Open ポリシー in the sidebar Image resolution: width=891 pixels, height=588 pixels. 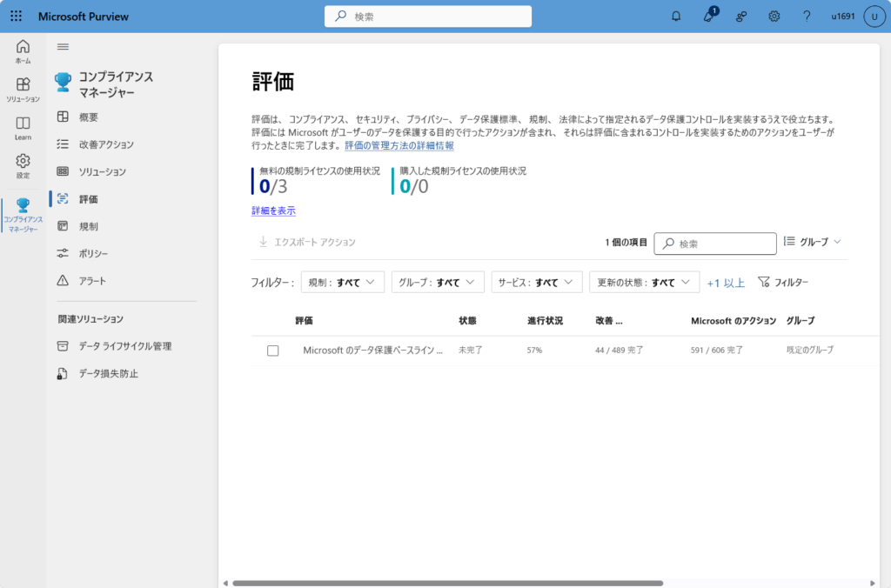point(93,253)
